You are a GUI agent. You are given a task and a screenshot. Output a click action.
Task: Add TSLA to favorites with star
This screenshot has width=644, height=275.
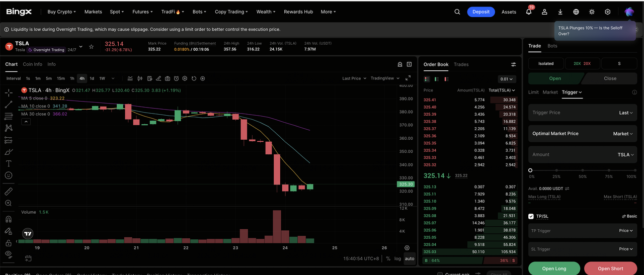(91, 46)
